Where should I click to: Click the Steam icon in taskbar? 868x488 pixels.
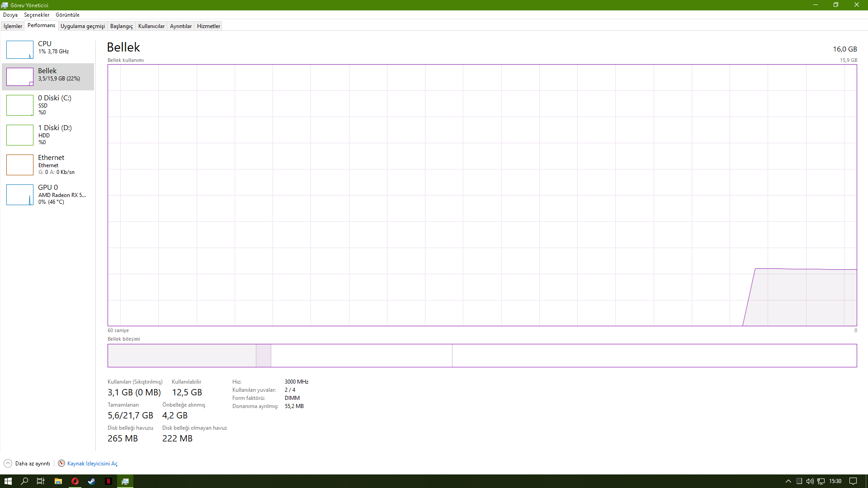(92, 481)
